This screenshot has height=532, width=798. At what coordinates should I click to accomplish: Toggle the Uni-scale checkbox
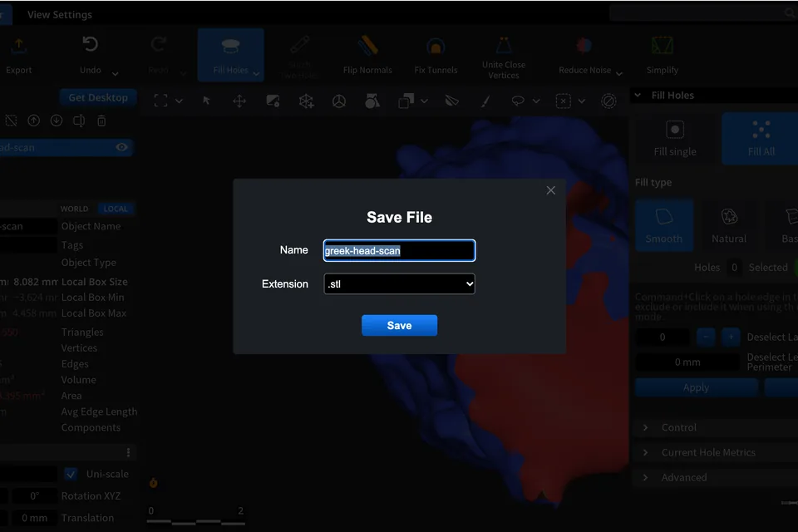point(71,474)
